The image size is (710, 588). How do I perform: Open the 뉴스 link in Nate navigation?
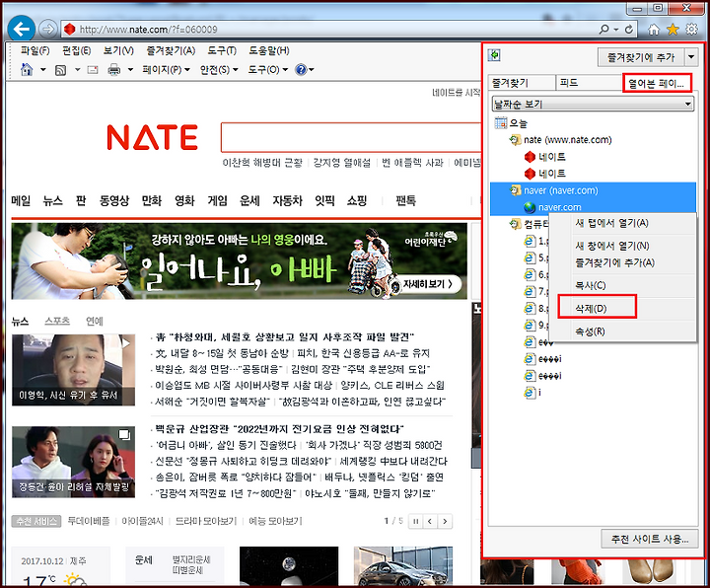(x=52, y=200)
